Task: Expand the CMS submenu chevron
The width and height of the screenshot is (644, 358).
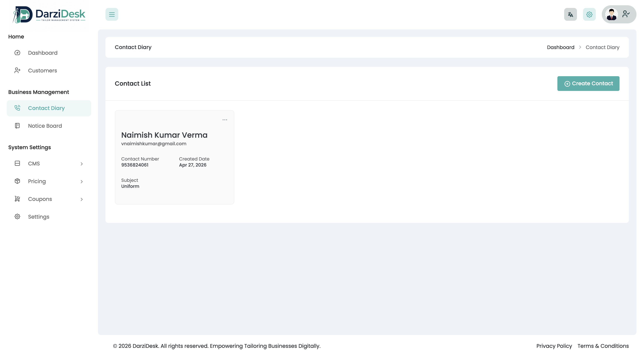Action: 82,164
